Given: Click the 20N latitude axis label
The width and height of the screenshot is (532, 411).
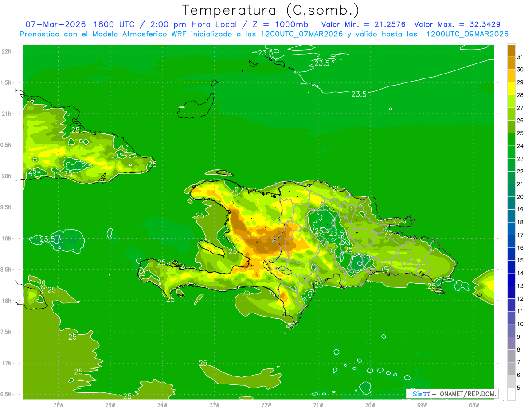Looking at the screenshot, I should point(8,176).
